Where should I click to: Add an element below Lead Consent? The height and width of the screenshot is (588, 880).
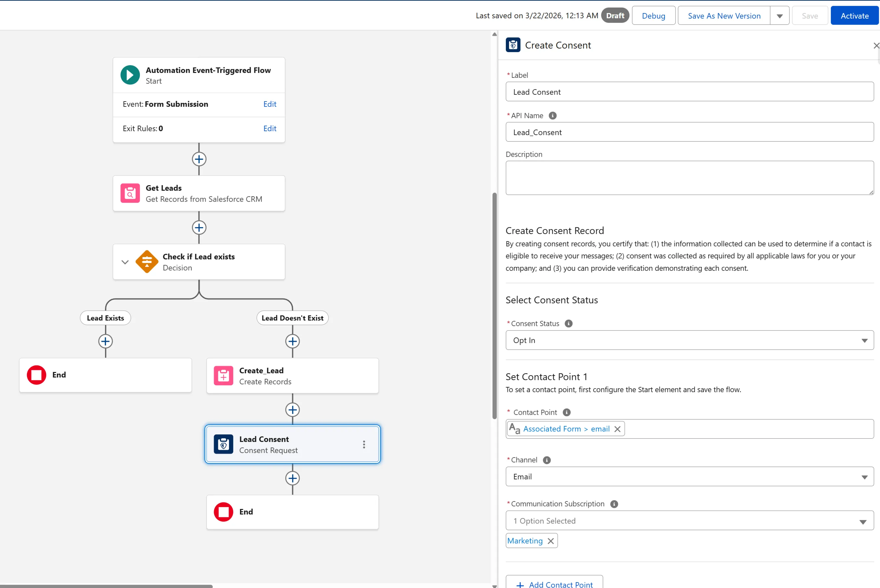(292, 478)
